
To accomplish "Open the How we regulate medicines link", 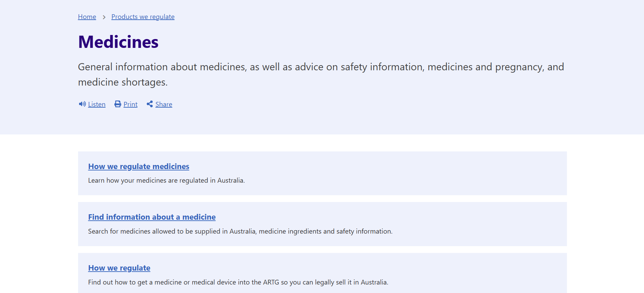I will pos(139,166).
